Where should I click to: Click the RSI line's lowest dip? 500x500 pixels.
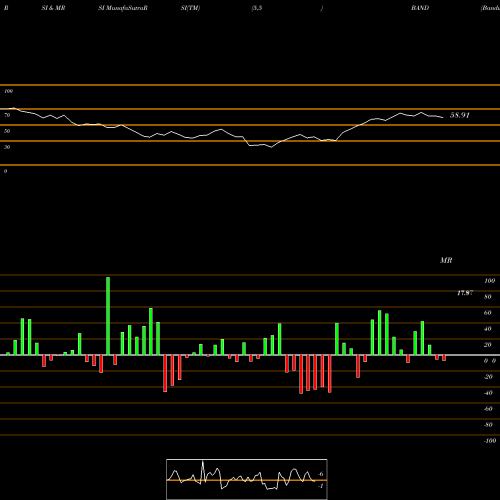(x=271, y=147)
